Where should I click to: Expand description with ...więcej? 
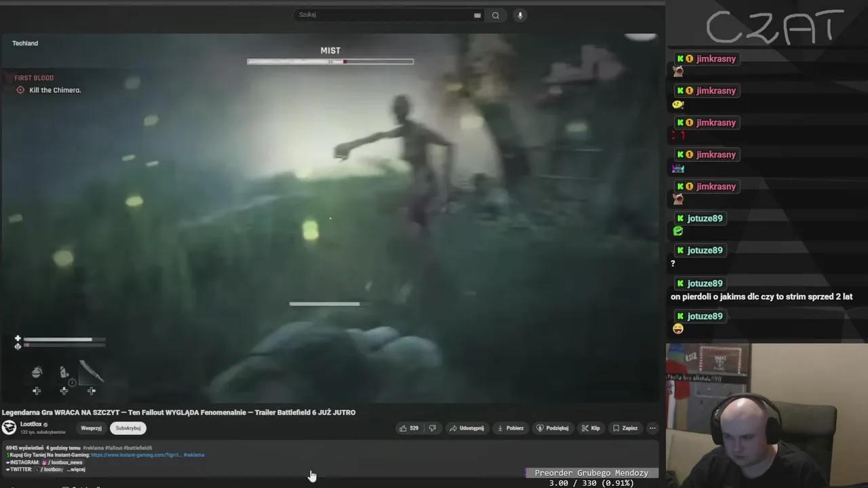[x=76, y=469]
